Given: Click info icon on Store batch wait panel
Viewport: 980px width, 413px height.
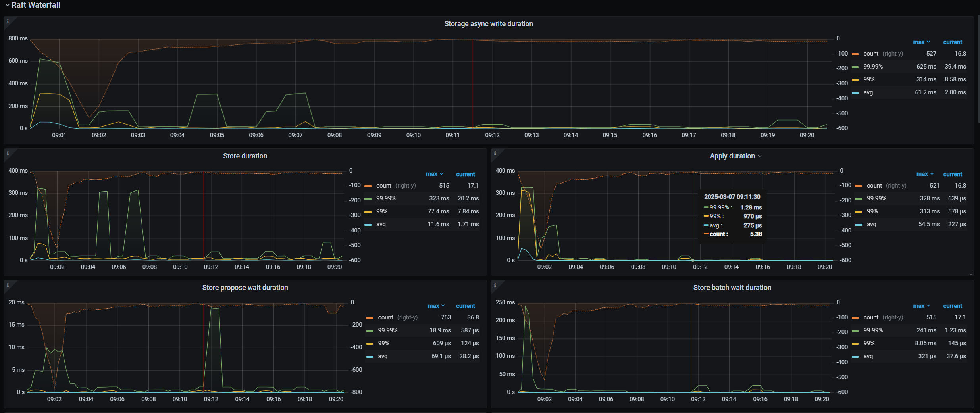Looking at the screenshot, I should (x=495, y=285).
